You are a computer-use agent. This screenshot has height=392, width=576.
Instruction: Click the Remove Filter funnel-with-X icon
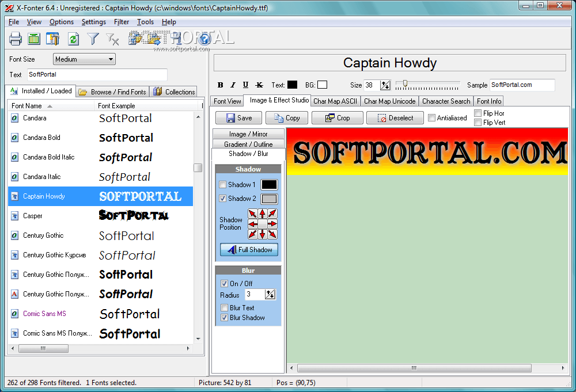[112, 39]
